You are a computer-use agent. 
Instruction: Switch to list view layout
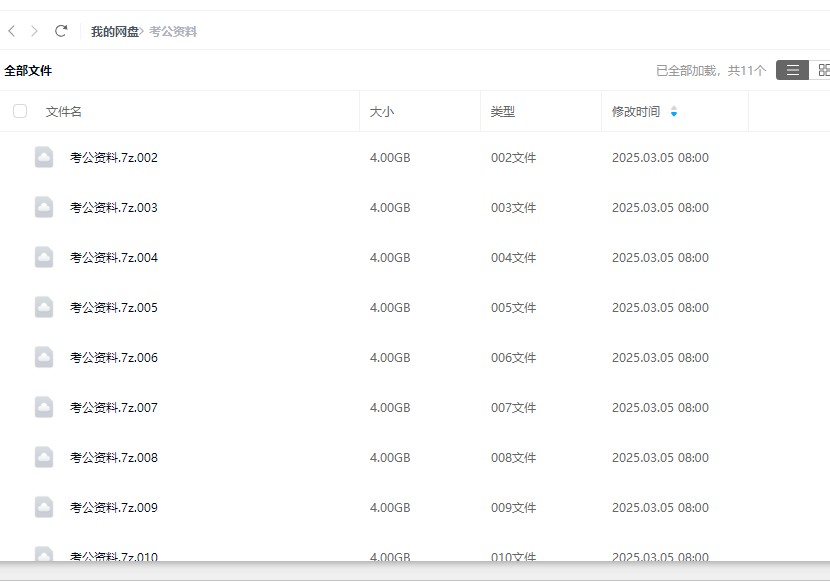[x=792, y=70]
